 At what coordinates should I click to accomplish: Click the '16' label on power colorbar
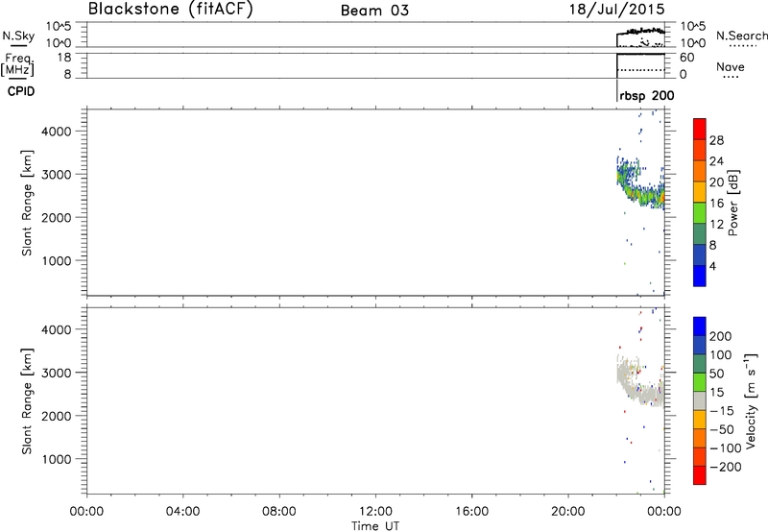[x=716, y=204]
